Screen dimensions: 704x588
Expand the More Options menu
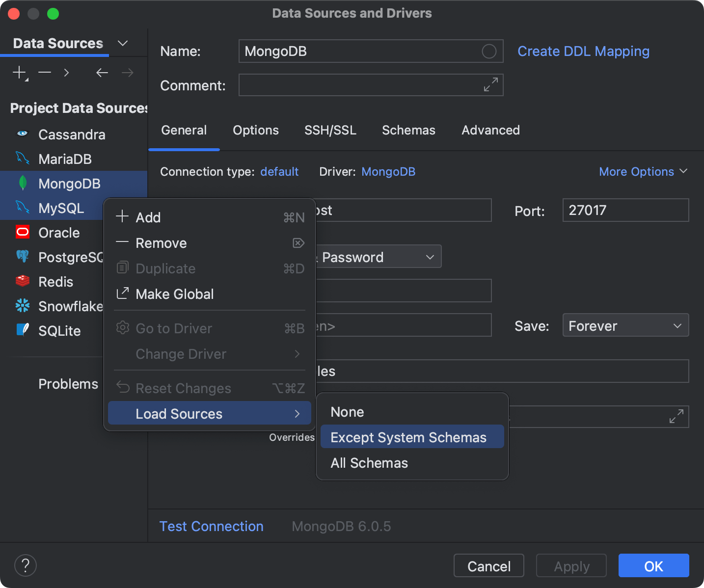643,171
